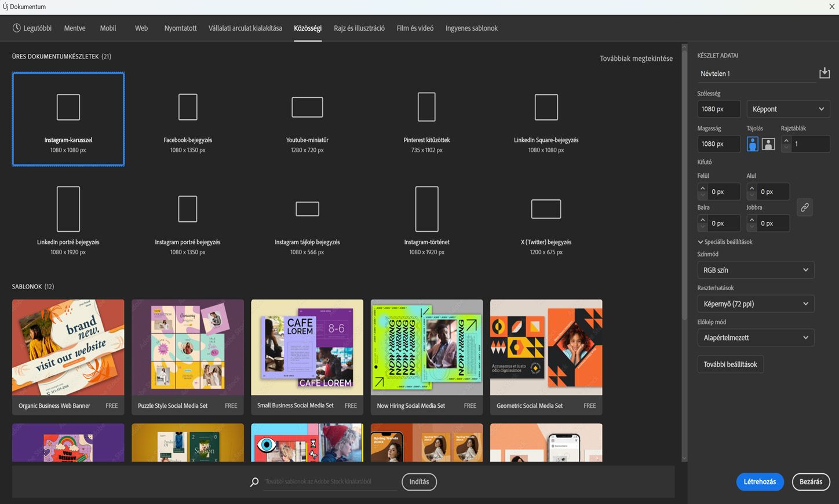Choose the Instagram tájkép bejegyzés preset
Image resolution: width=839 pixels, height=504 pixels.
tap(307, 221)
